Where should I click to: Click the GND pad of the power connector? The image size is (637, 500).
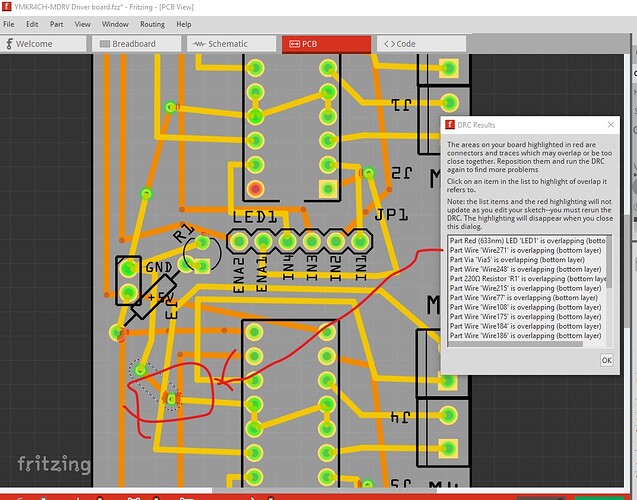point(128,268)
